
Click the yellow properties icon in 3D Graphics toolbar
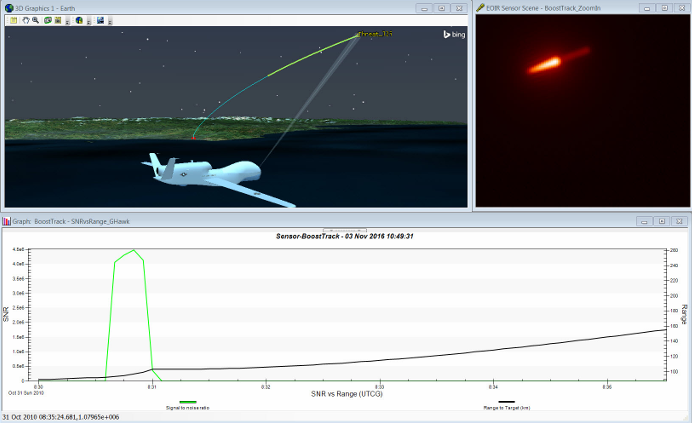point(14,20)
